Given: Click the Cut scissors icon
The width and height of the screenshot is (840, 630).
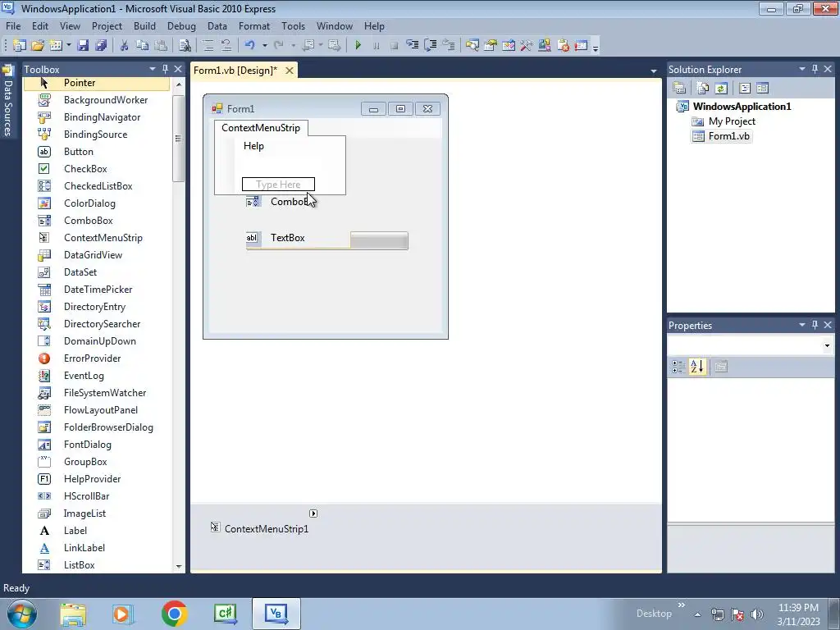Looking at the screenshot, I should coord(124,46).
